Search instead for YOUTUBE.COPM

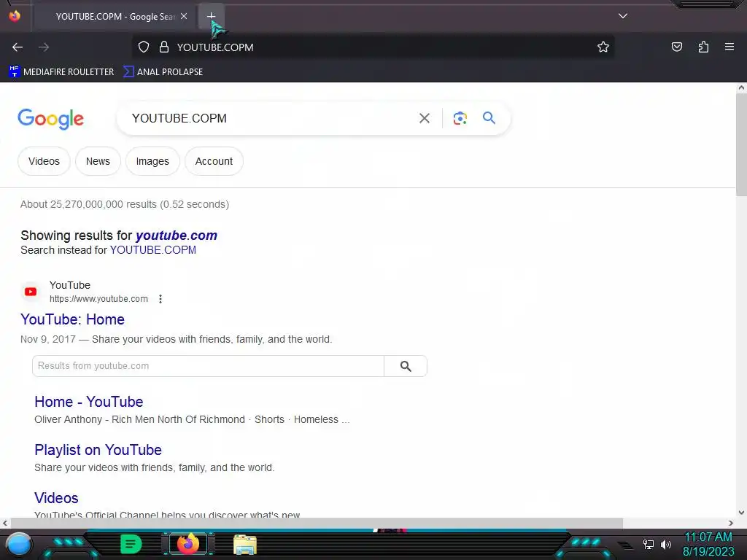click(x=153, y=250)
